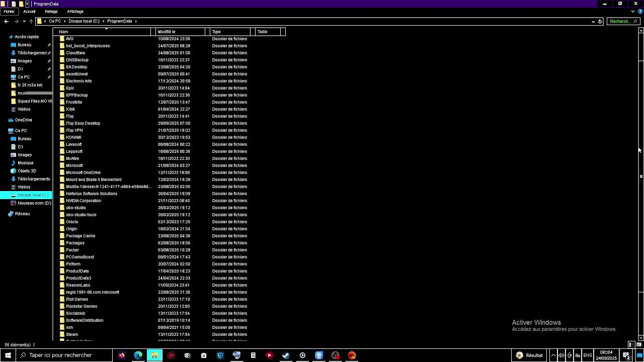Image resolution: width=644 pixels, height=362 pixels.
Task: Select Objets 3D in navigation pane
Action: coord(27,171)
